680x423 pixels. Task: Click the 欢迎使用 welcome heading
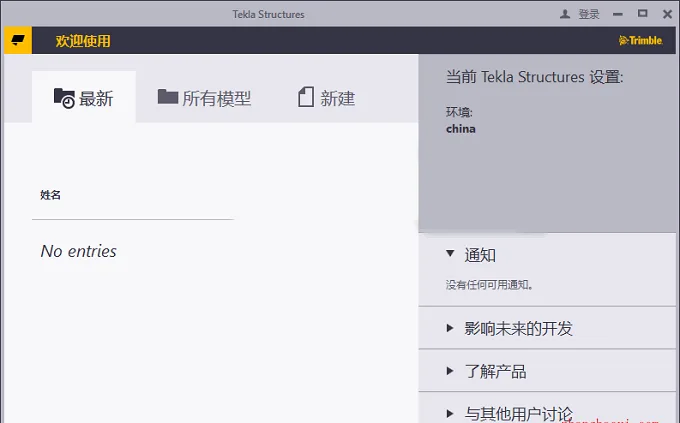click(83, 41)
